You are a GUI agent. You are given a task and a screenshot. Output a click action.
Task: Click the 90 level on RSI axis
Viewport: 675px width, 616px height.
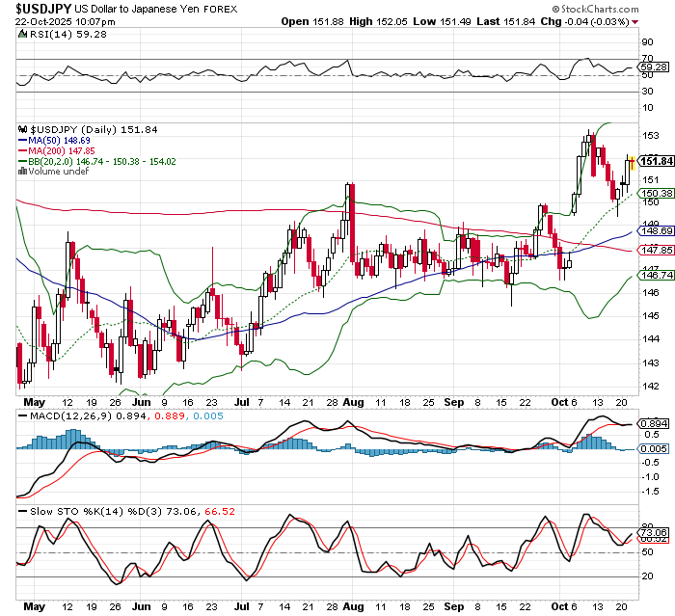pyautogui.click(x=647, y=42)
